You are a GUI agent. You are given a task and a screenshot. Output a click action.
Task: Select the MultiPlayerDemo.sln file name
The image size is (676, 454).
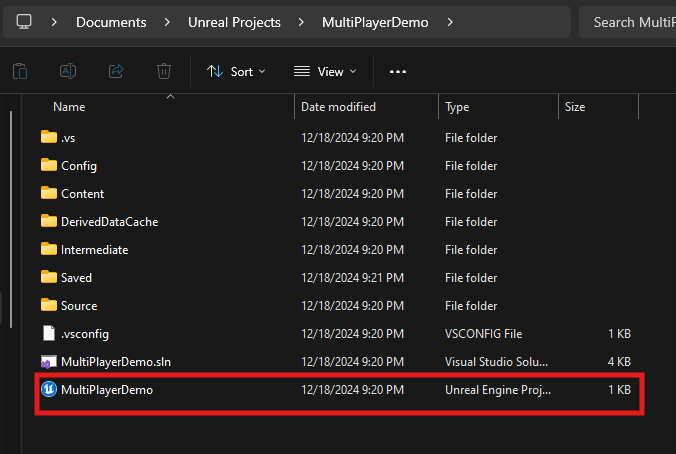point(116,362)
